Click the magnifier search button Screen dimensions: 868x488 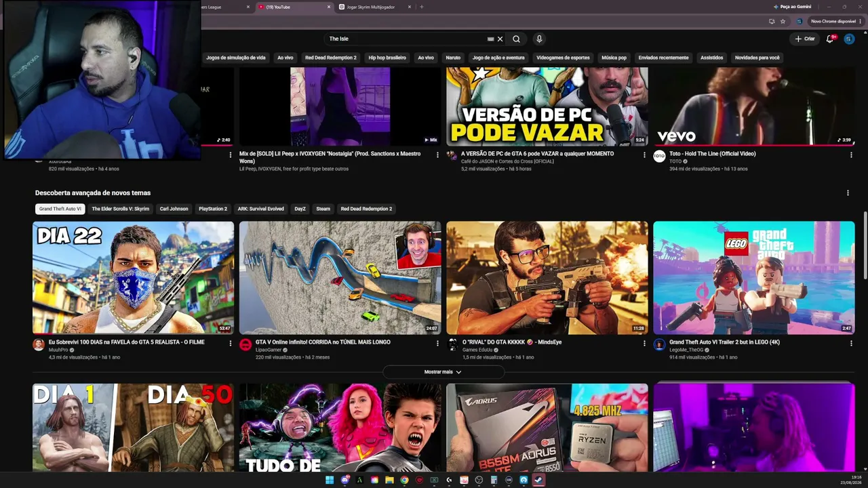click(516, 39)
